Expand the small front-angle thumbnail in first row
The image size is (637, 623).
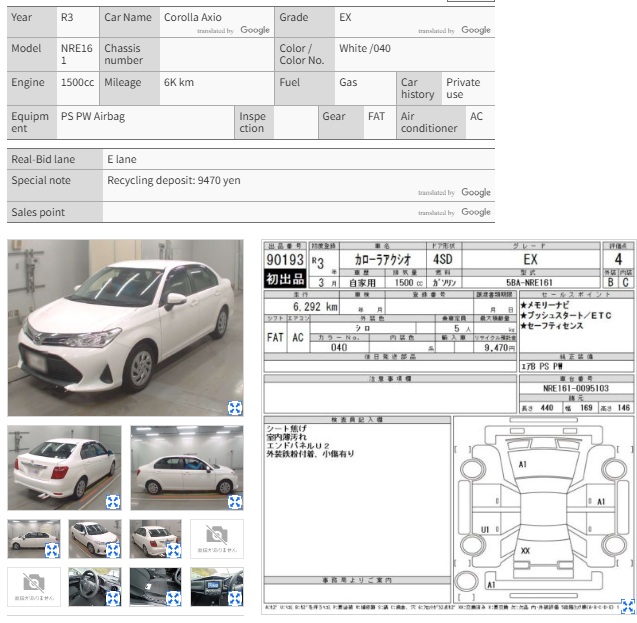pyautogui.click(x=113, y=550)
